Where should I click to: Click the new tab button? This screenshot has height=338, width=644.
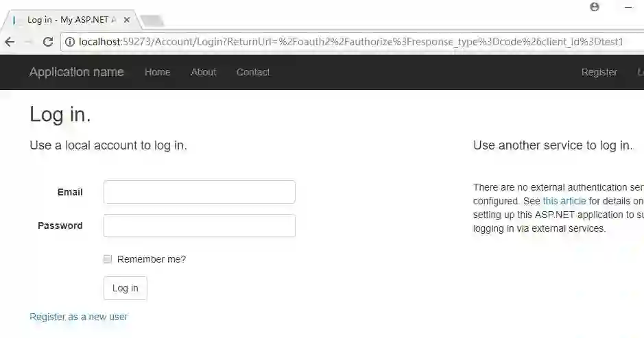click(152, 21)
